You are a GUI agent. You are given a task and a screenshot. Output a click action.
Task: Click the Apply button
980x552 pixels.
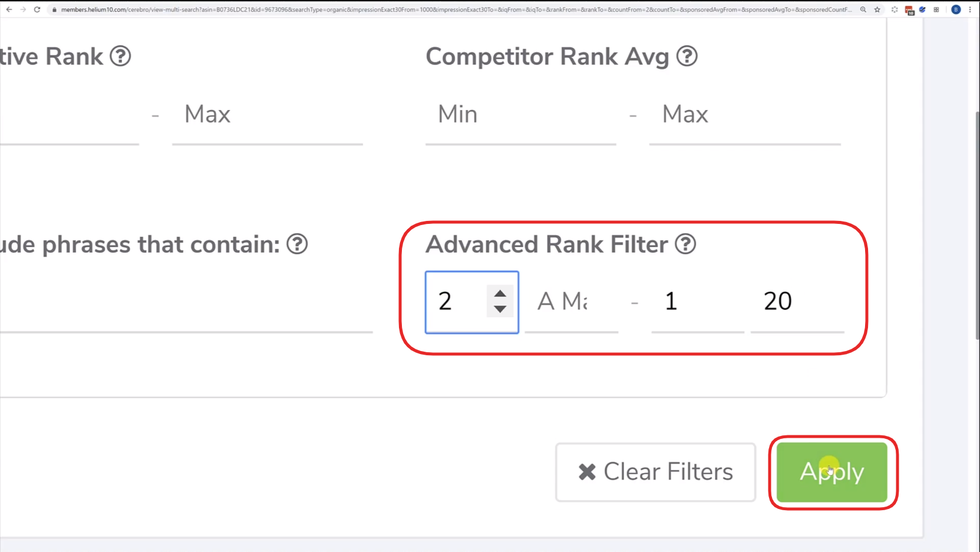click(831, 472)
